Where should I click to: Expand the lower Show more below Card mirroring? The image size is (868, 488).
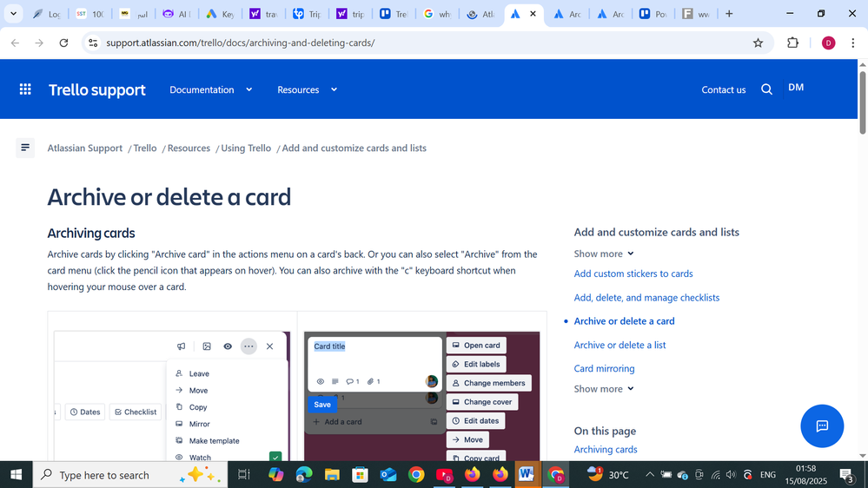tap(603, 388)
